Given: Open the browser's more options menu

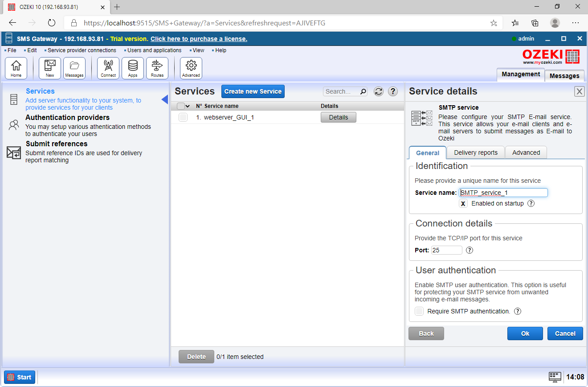Looking at the screenshot, I should [576, 23].
